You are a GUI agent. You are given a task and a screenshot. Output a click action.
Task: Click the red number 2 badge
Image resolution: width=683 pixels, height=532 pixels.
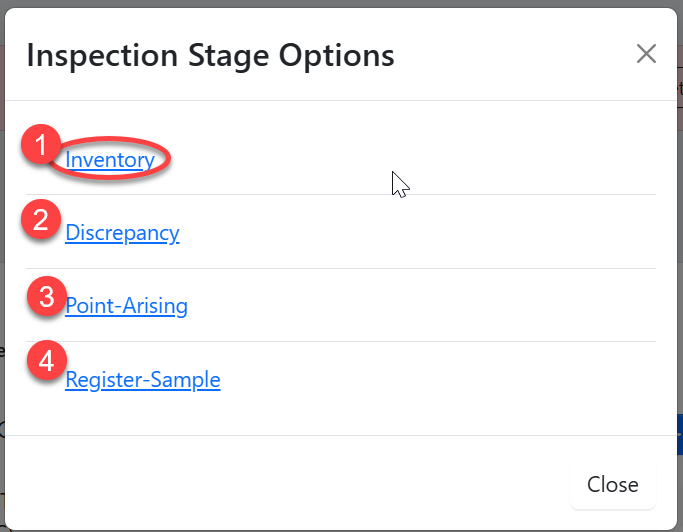41,220
